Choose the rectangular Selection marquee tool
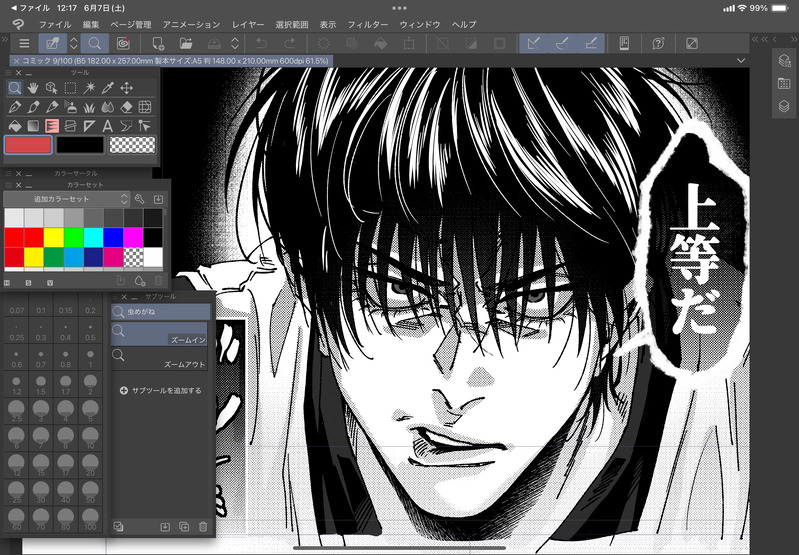This screenshot has height=555, width=799. [71, 88]
